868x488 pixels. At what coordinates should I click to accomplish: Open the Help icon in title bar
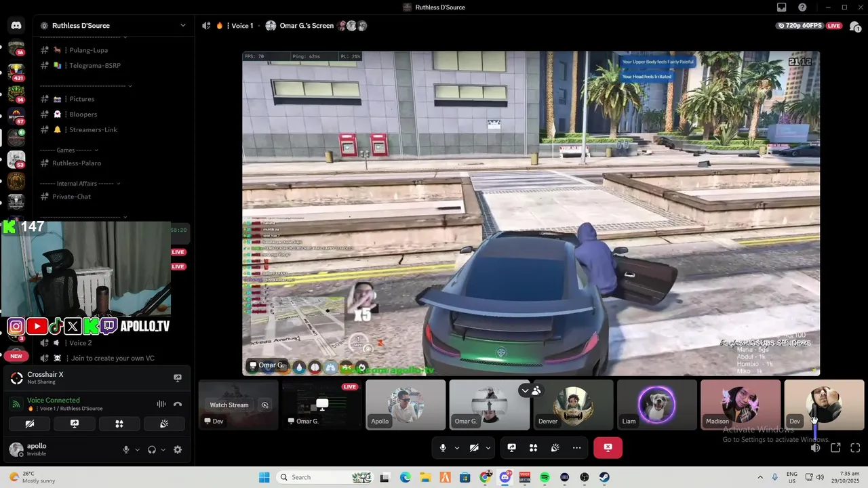tap(802, 7)
